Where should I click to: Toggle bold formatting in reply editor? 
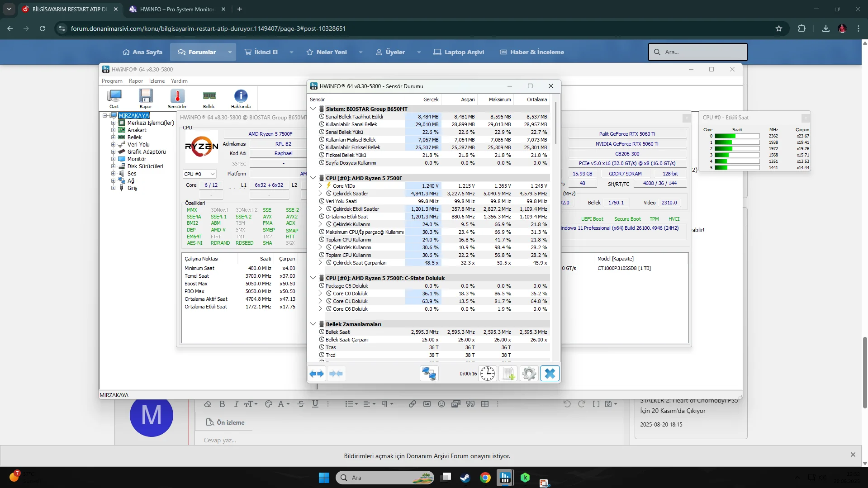(222, 404)
